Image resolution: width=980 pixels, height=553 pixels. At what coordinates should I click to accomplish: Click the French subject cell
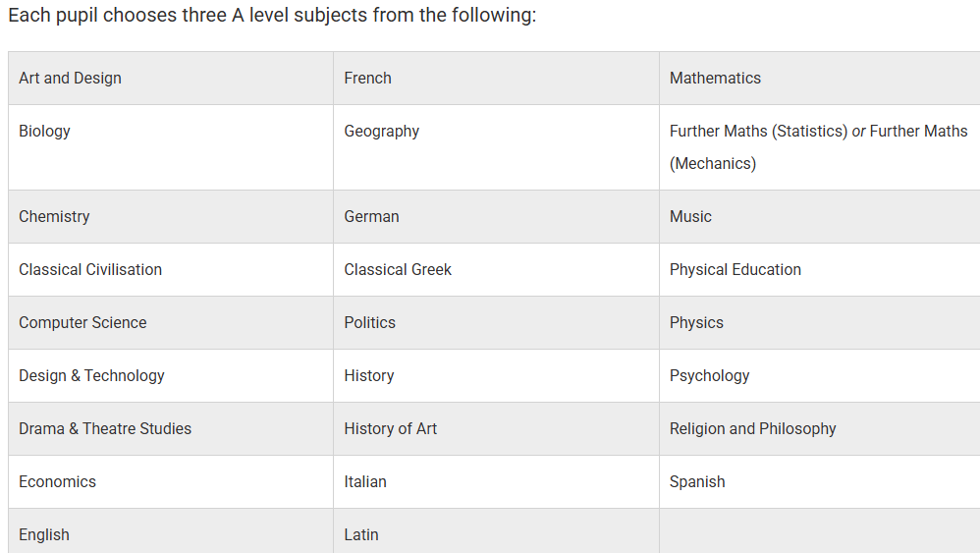[x=367, y=79]
